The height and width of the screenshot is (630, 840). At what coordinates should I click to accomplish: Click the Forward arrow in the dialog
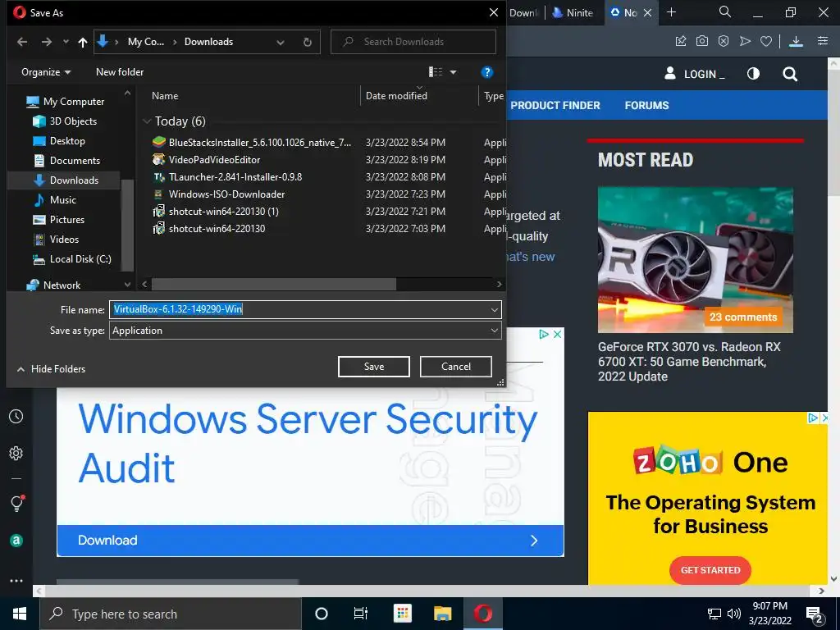tap(47, 42)
